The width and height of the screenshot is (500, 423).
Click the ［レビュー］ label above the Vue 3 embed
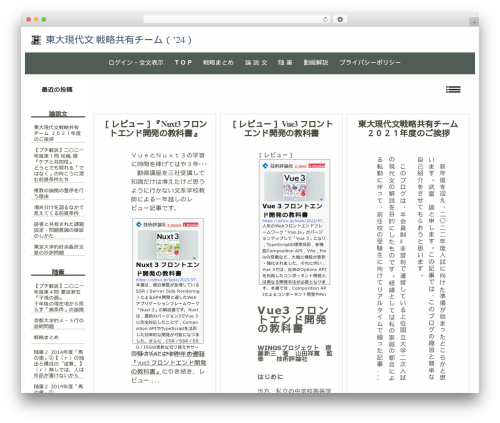[276, 155]
